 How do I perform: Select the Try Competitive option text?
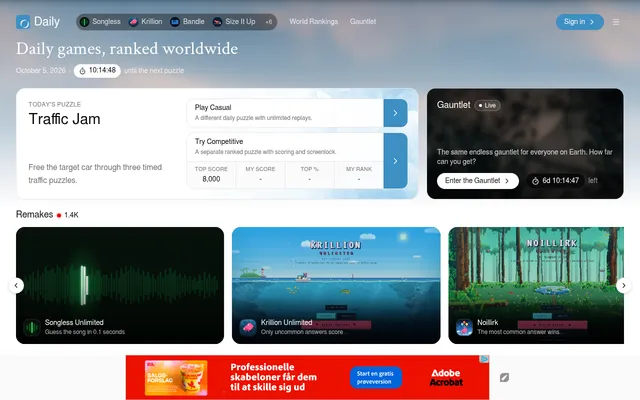(219, 141)
